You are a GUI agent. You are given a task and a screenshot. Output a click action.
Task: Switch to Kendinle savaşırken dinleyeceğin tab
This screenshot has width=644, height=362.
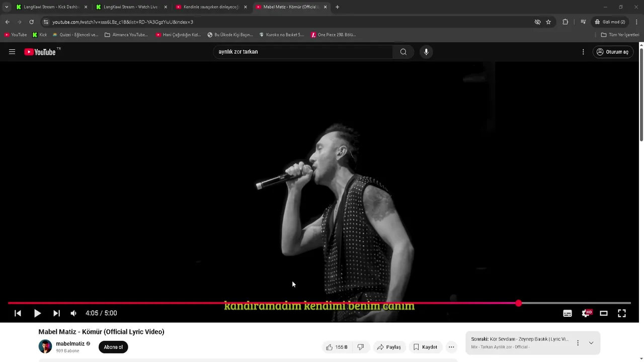210,7
